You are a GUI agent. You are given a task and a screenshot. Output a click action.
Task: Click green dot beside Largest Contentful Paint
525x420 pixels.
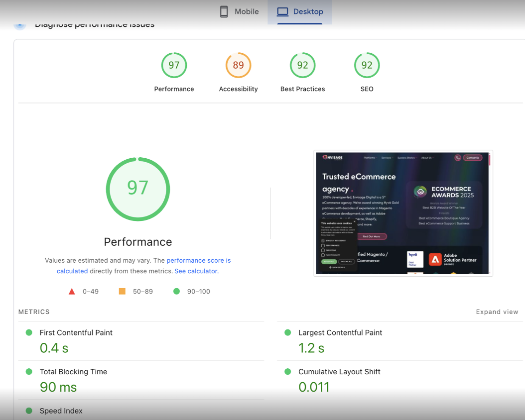click(x=287, y=332)
